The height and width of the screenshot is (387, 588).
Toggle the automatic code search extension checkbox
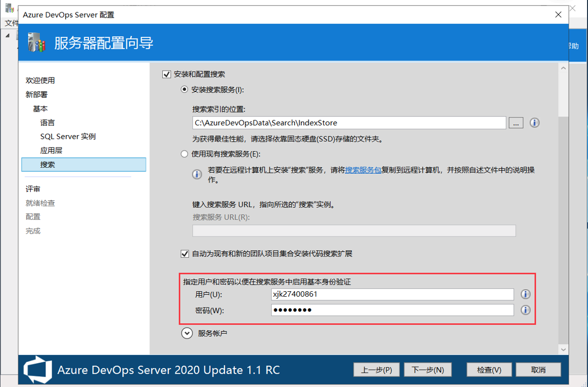(184, 254)
